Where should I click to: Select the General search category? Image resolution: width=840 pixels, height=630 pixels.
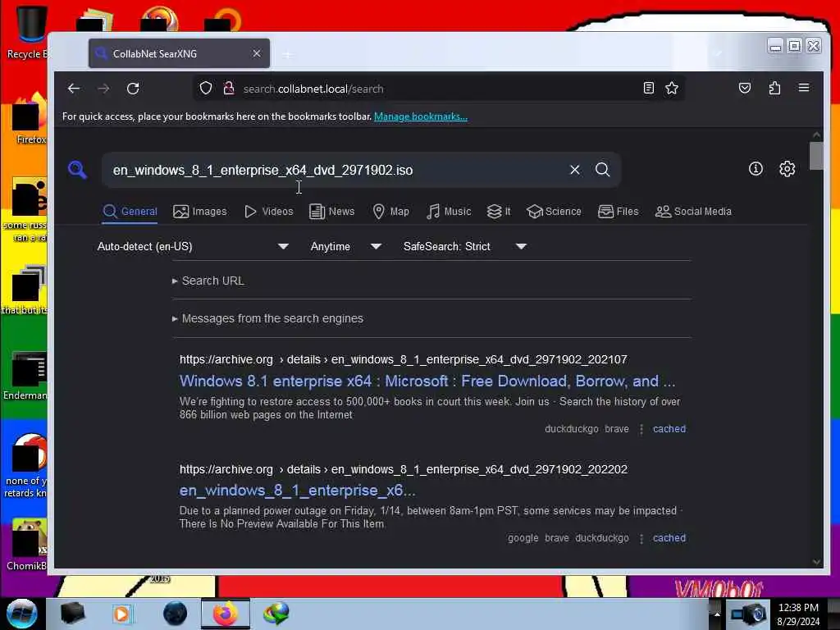130,212
